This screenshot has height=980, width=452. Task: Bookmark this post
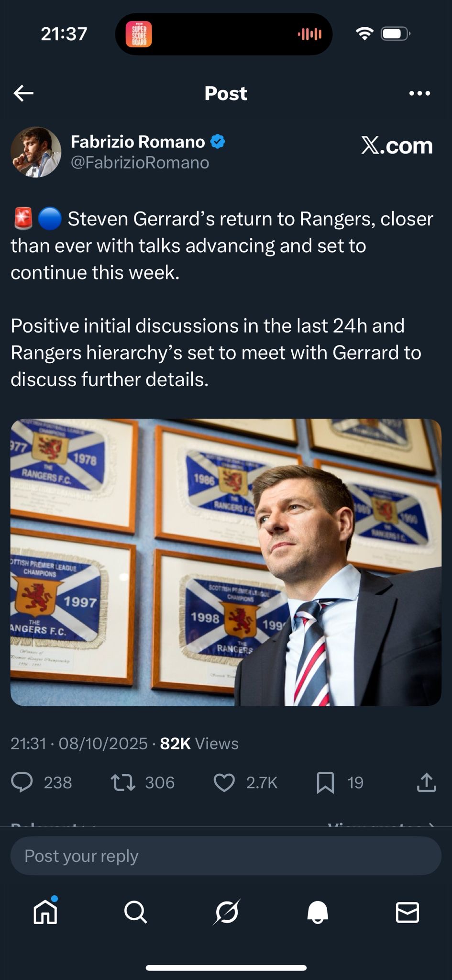(x=325, y=782)
